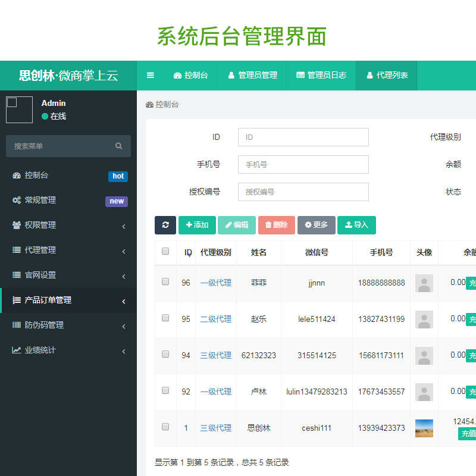Click the phone number 13939423373
This screenshot has height=476, width=476.
click(381, 428)
